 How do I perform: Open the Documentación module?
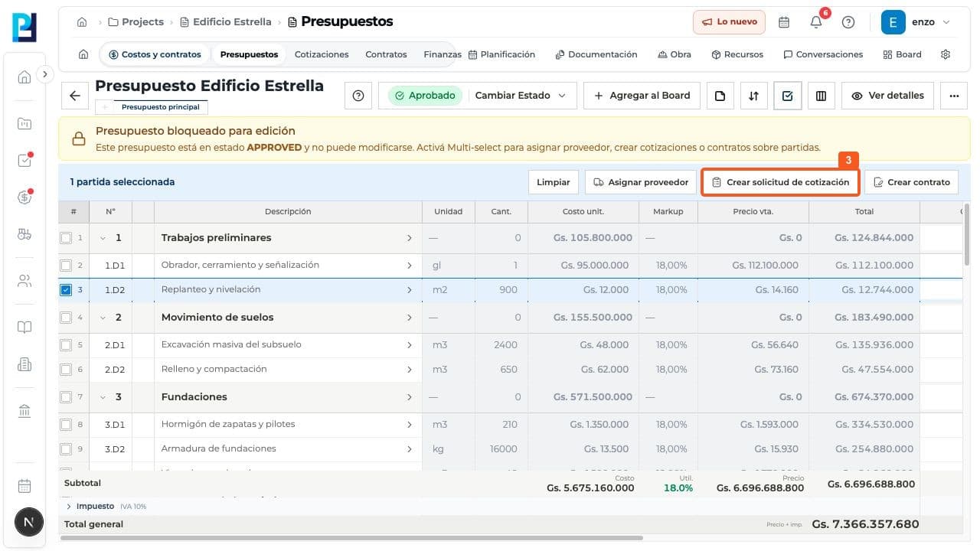pos(596,54)
